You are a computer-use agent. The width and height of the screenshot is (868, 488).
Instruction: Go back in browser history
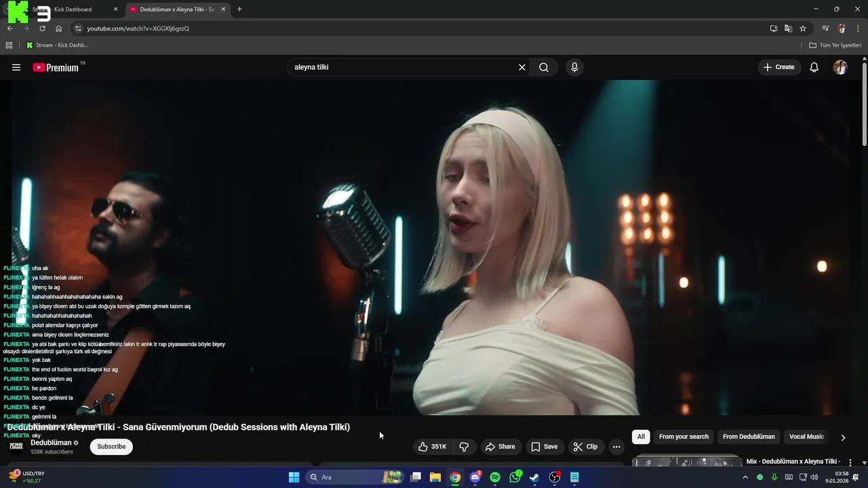coord(10,28)
